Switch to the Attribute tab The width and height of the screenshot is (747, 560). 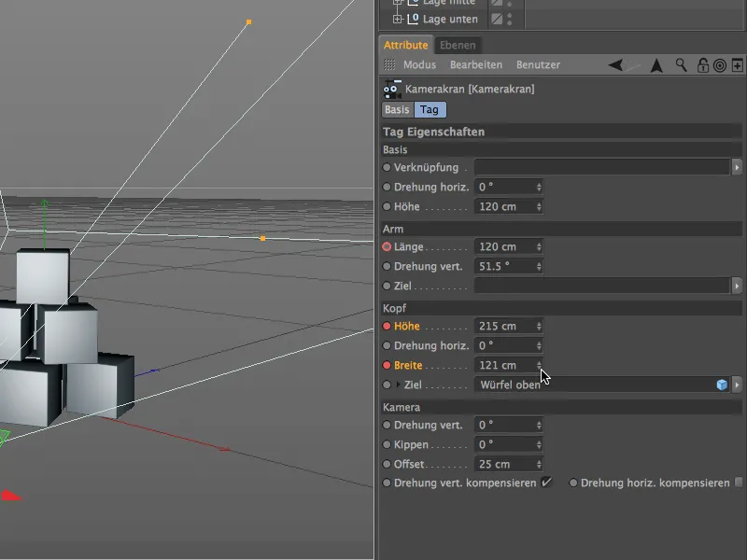406,45
